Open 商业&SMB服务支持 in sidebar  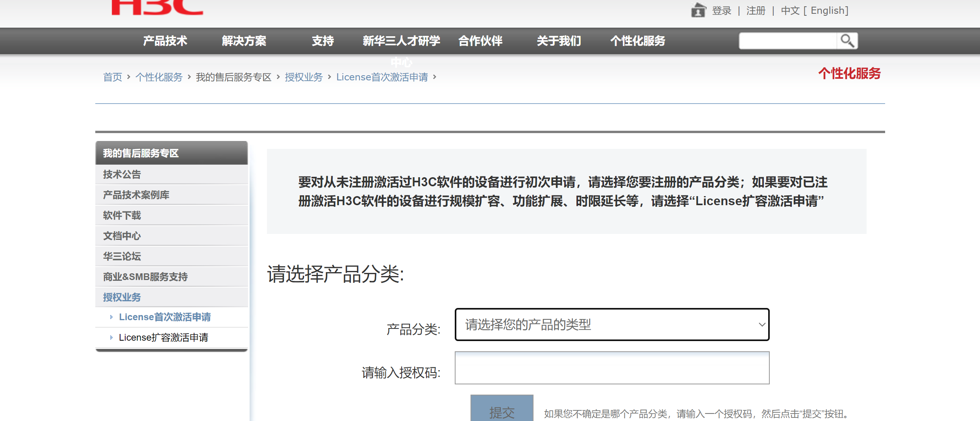(171, 277)
